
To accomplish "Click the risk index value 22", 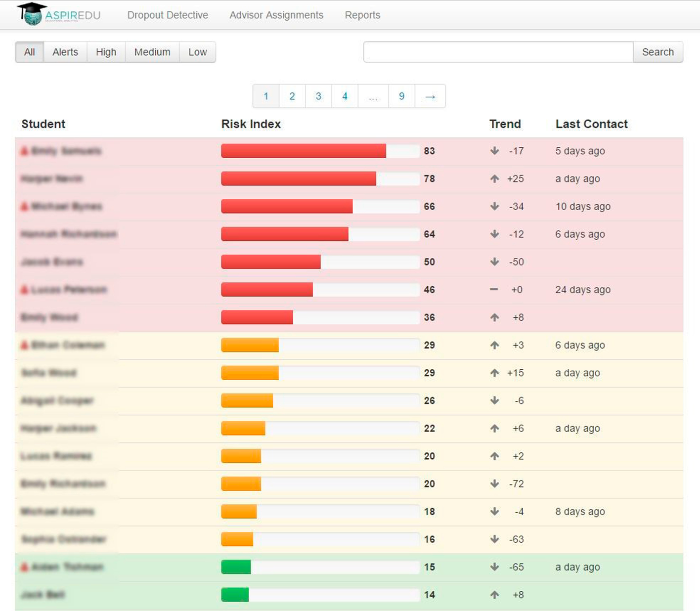I will [430, 429].
